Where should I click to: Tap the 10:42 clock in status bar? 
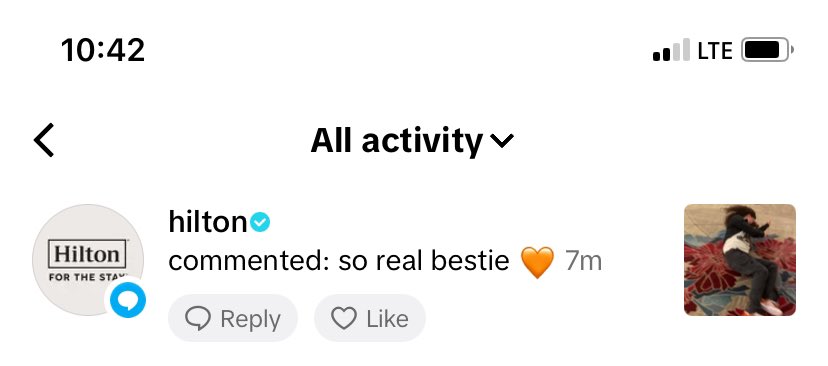[103, 50]
